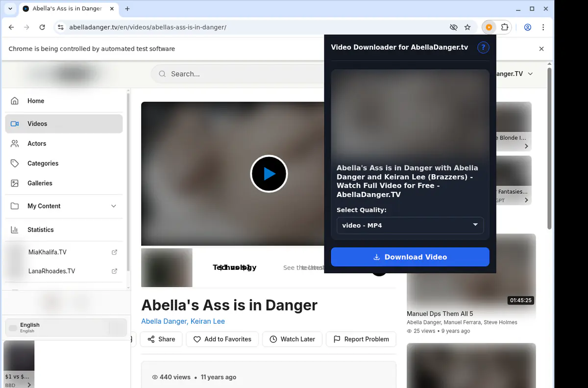This screenshot has height=388, width=588.
Task: Click the Statistics bar chart icon
Action: pos(15,230)
